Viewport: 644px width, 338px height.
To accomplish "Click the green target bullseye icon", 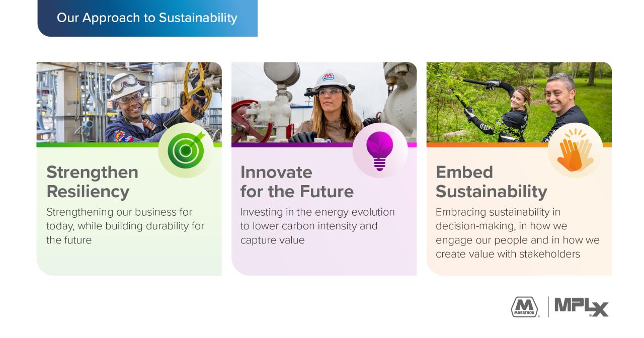I will coord(186,150).
